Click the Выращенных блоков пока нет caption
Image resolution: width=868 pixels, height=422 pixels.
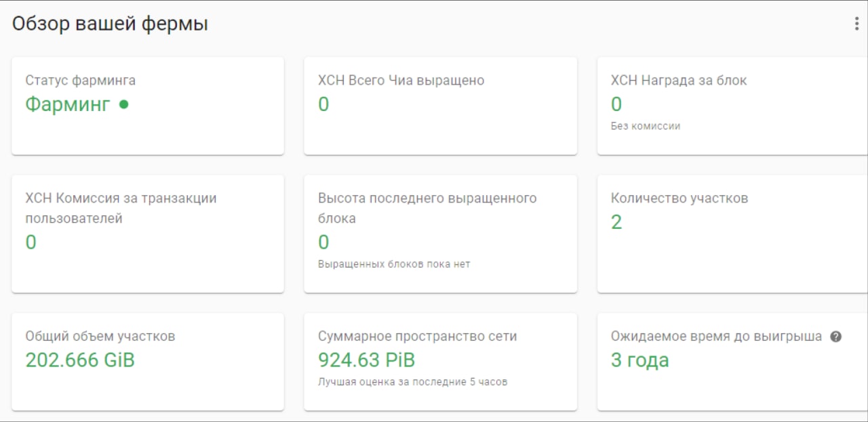[x=394, y=264]
